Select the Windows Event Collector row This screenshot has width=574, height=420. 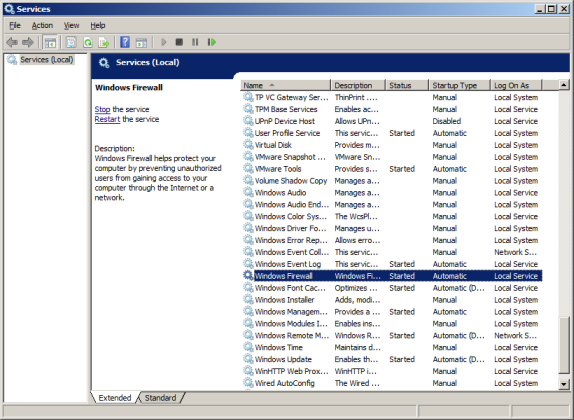click(x=392, y=252)
